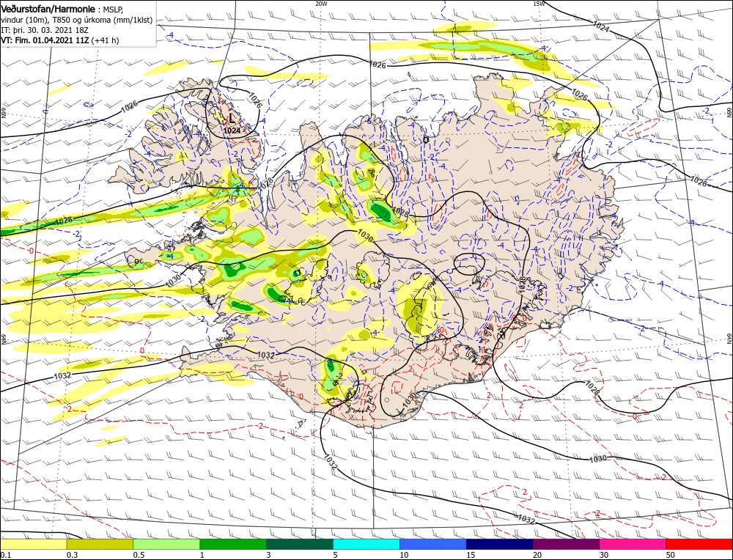
Task: Select the dark green 3–5 legend swatch
Action: (x=300, y=544)
